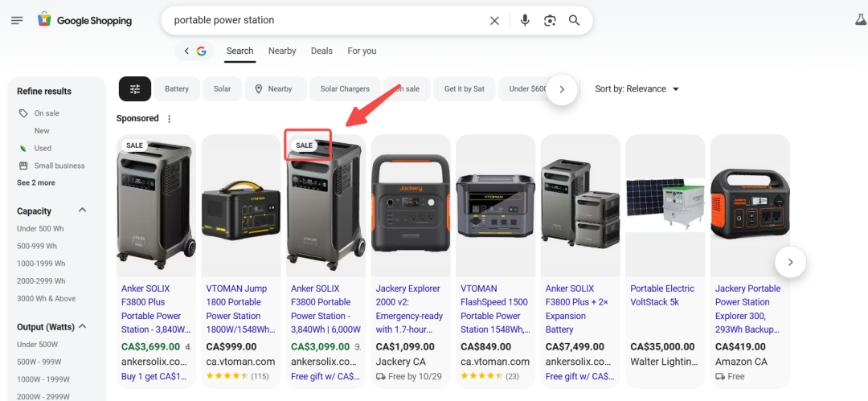Go back to Google via arrow chip
This screenshot has width=868, height=401.
(x=194, y=51)
